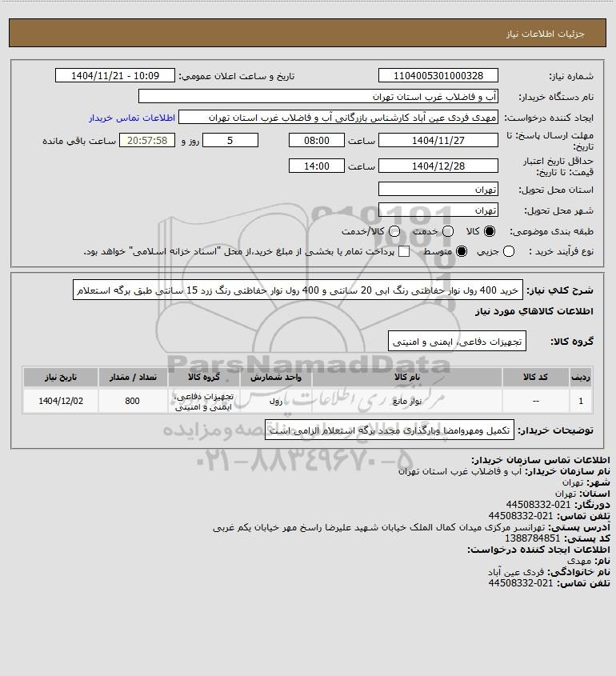This screenshot has width=616, height=676.
Task: Click the اطلاعات تماس سازمان خریدار heading
Action: click(x=540, y=460)
